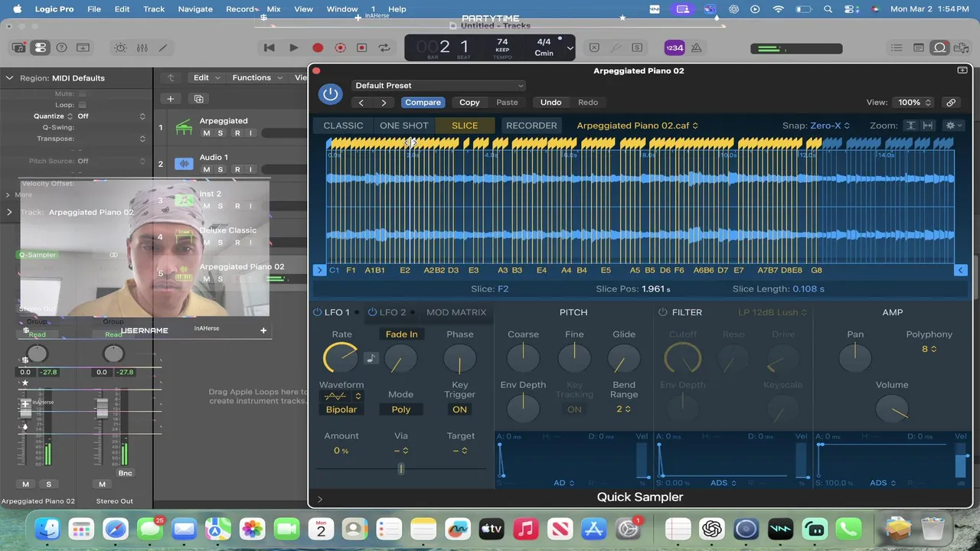Toggle the Count-in 1234 button

coord(674,47)
